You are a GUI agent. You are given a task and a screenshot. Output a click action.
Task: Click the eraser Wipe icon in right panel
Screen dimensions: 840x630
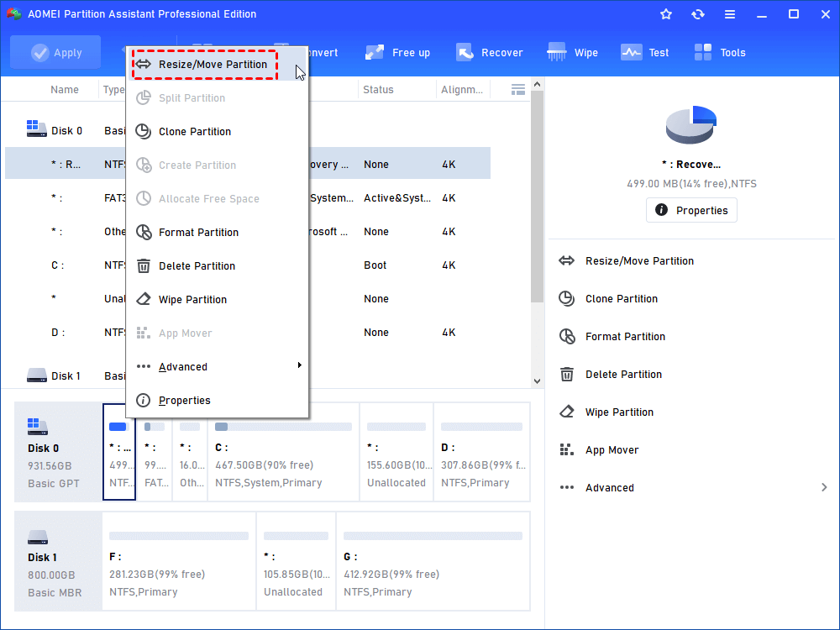point(567,412)
